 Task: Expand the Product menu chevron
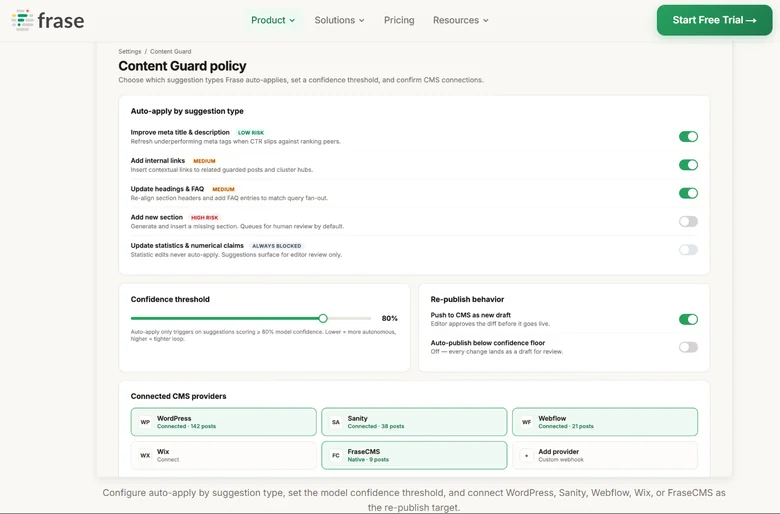(292, 20)
